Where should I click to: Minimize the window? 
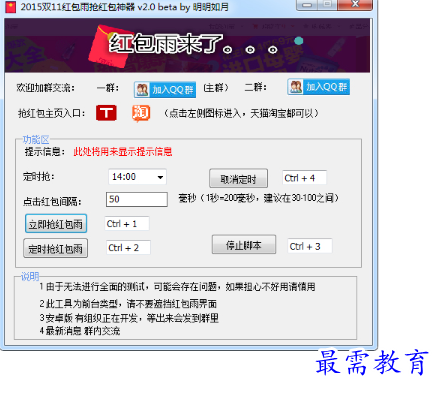tap(307, 5)
